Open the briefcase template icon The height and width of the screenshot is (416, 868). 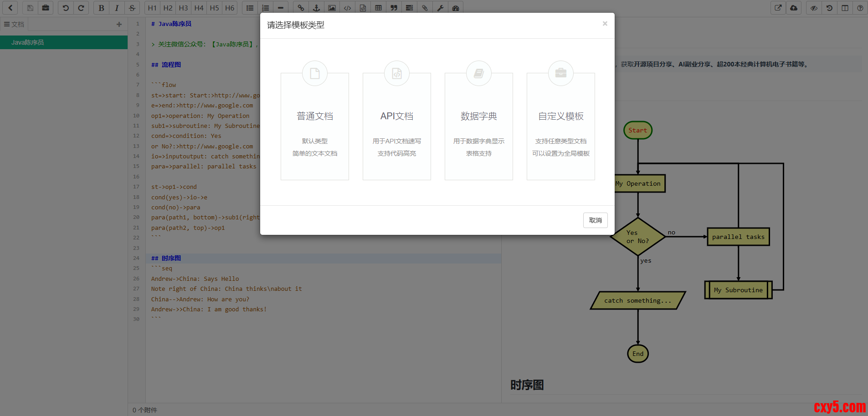pyautogui.click(x=46, y=8)
